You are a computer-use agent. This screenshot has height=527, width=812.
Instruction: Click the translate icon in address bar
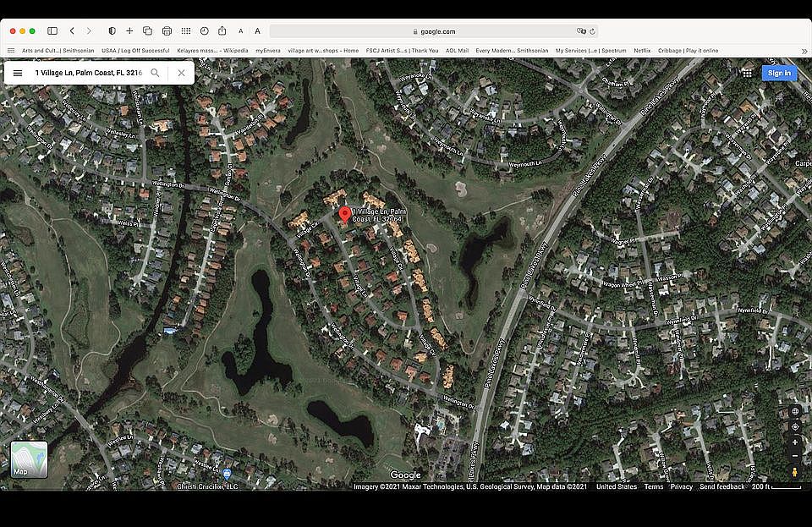click(581, 31)
